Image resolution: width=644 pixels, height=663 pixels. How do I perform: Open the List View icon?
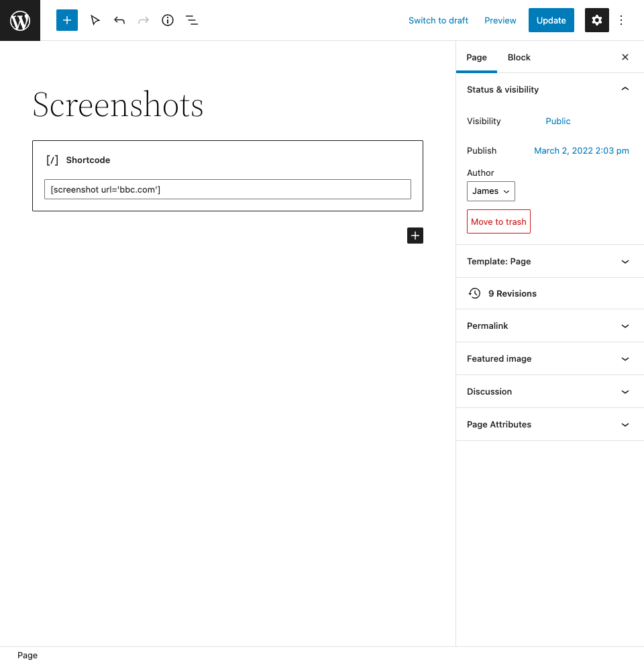click(192, 20)
